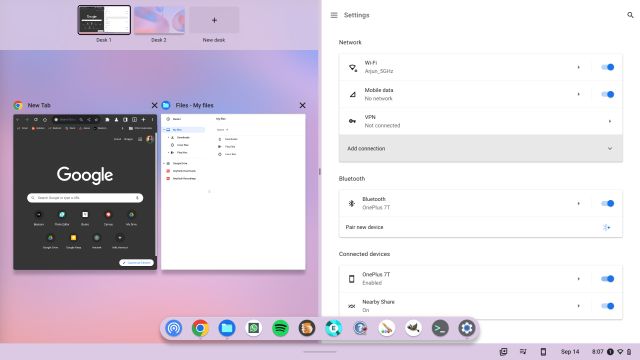This screenshot has width=640, height=360.
Task: Toggle the OnePlus 7T connected device switch
Action: coord(607,279)
